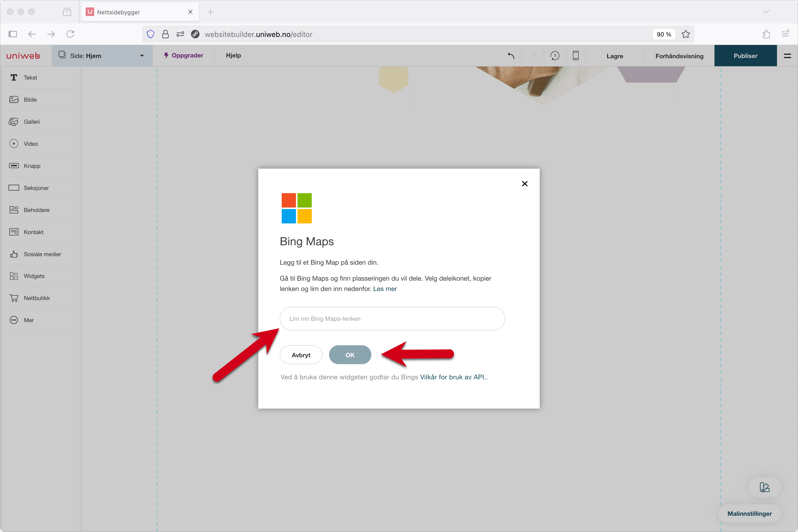Open the hamburger menu at top right

pos(787,56)
